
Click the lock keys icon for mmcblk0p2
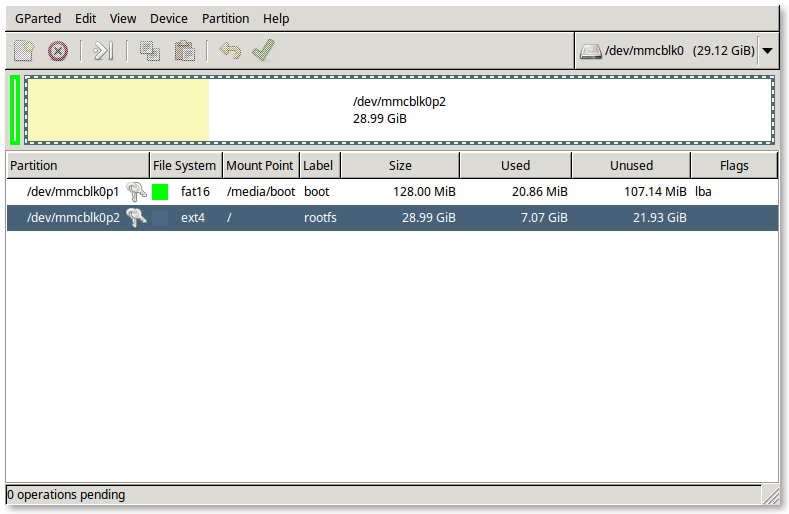[136, 217]
